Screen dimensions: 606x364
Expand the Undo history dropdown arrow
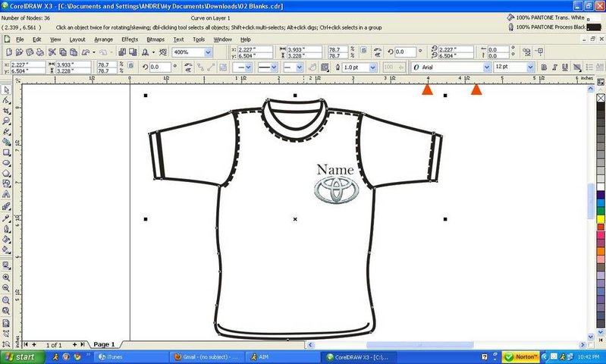tap(94, 52)
